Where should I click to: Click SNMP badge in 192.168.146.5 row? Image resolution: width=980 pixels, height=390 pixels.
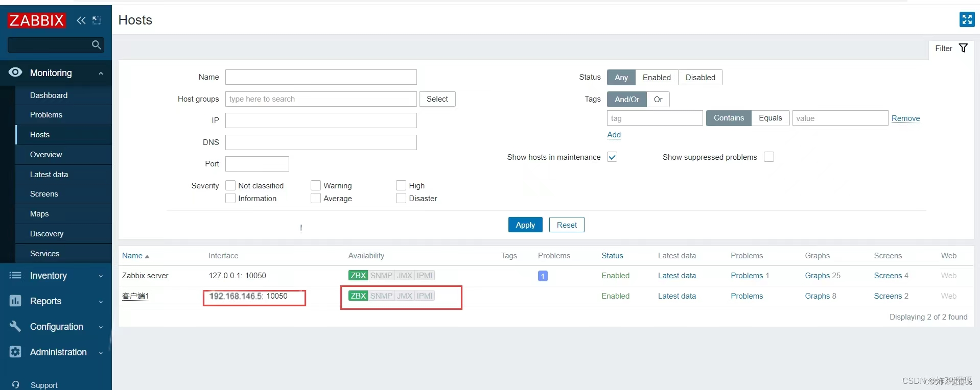tap(381, 296)
